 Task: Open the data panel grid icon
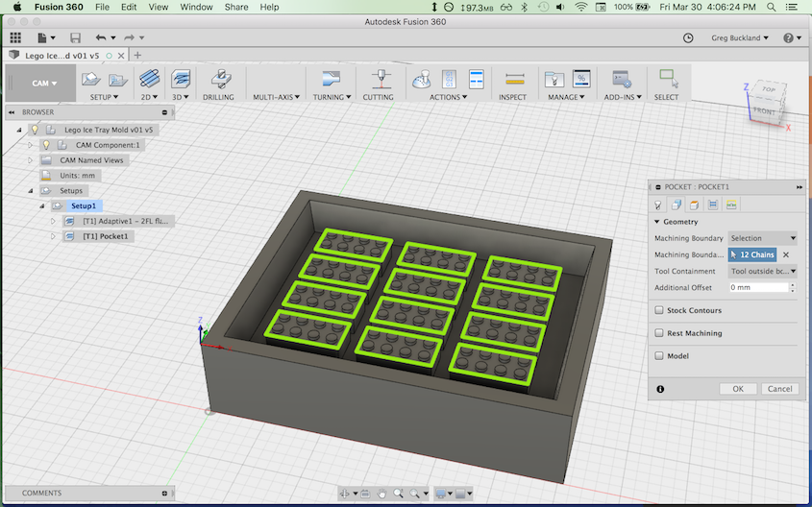tap(15, 37)
